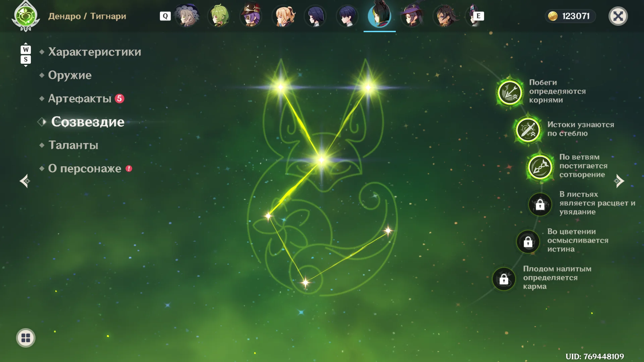Viewport: 644px width, 362px height.
Task: Select the Созвездие menu section
Action: point(88,122)
